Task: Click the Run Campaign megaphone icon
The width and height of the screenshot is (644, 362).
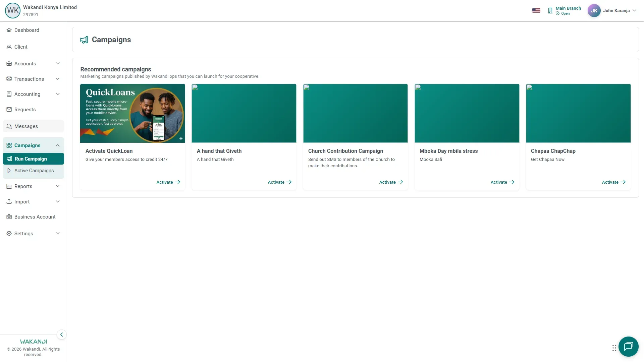Action: pyautogui.click(x=9, y=159)
